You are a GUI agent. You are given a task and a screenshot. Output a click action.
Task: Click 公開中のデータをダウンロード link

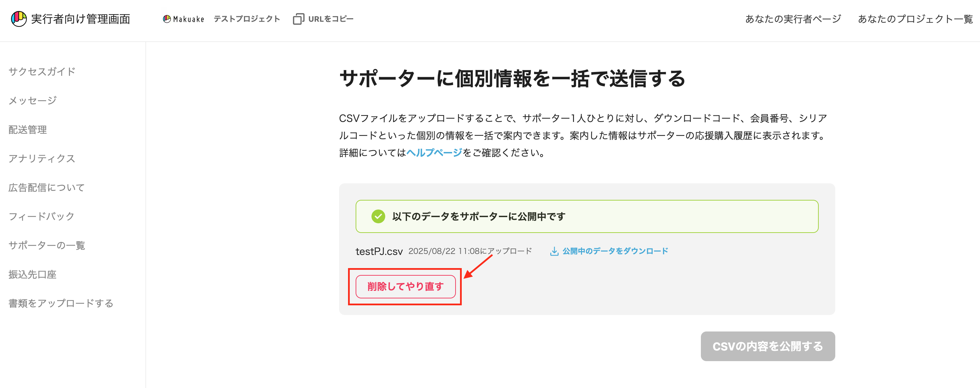615,251
